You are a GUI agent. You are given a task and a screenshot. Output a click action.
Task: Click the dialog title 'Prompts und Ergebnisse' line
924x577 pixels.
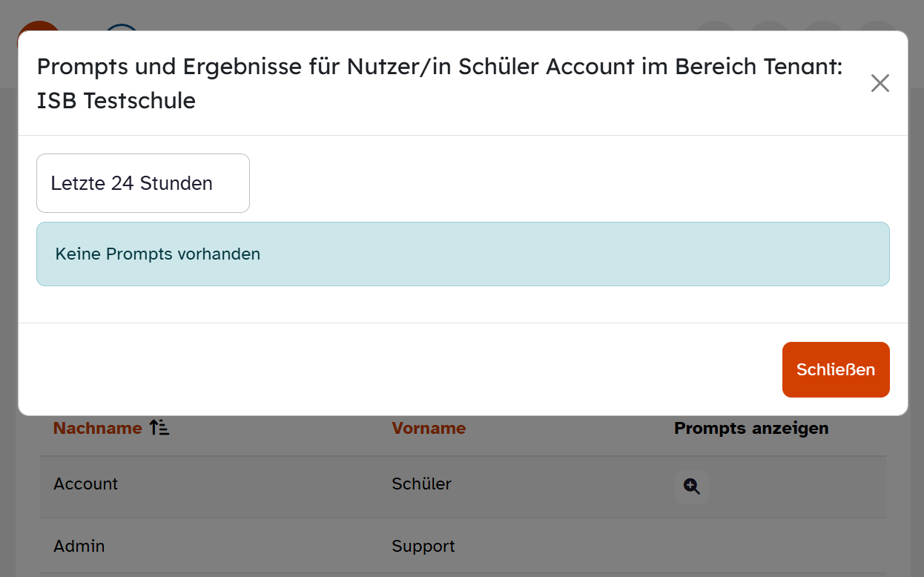(439, 67)
